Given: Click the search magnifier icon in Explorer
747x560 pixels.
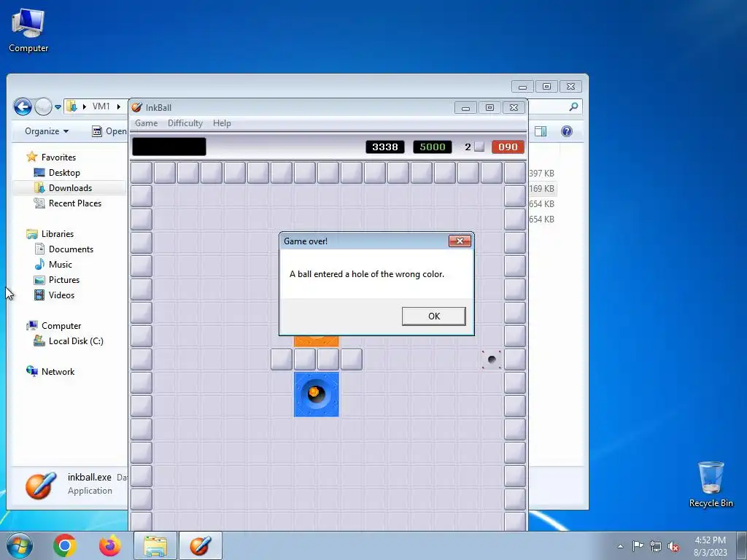Looking at the screenshot, I should (573, 106).
